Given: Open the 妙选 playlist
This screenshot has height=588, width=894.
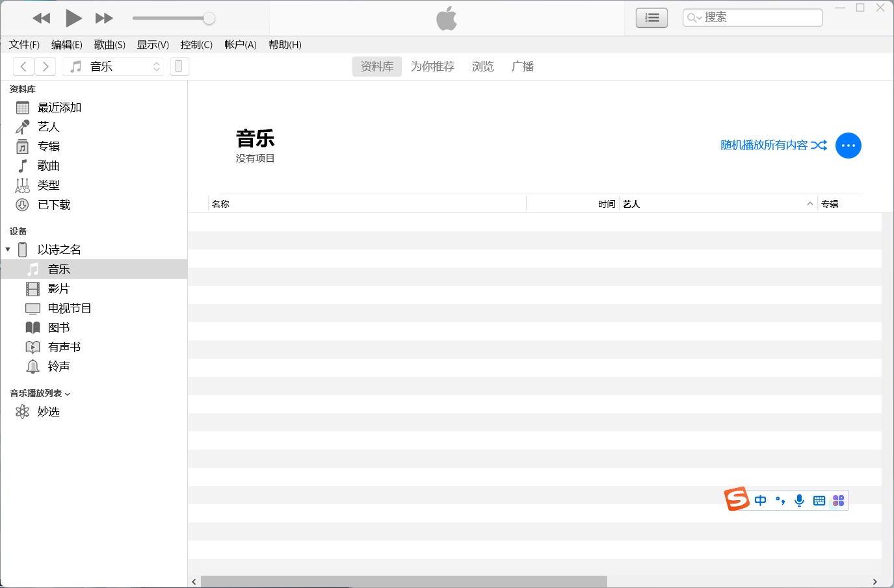Looking at the screenshot, I should [x=48, y=412].
